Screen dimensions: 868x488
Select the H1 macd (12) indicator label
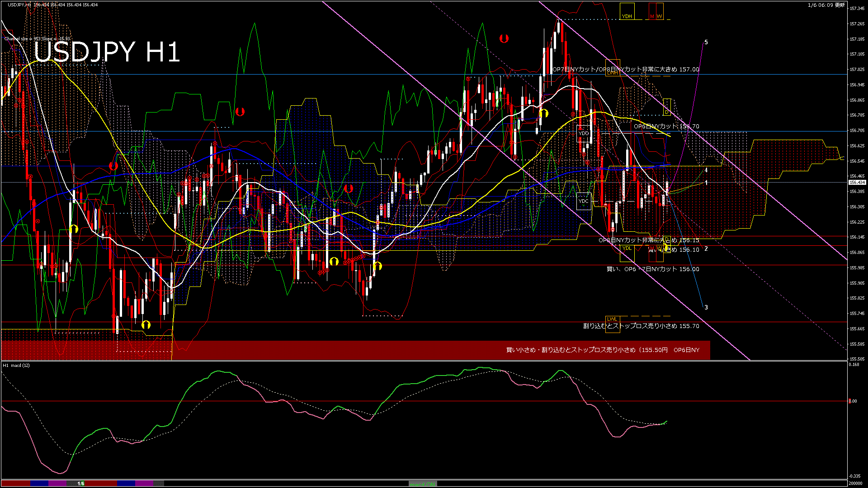coord(15,365)
